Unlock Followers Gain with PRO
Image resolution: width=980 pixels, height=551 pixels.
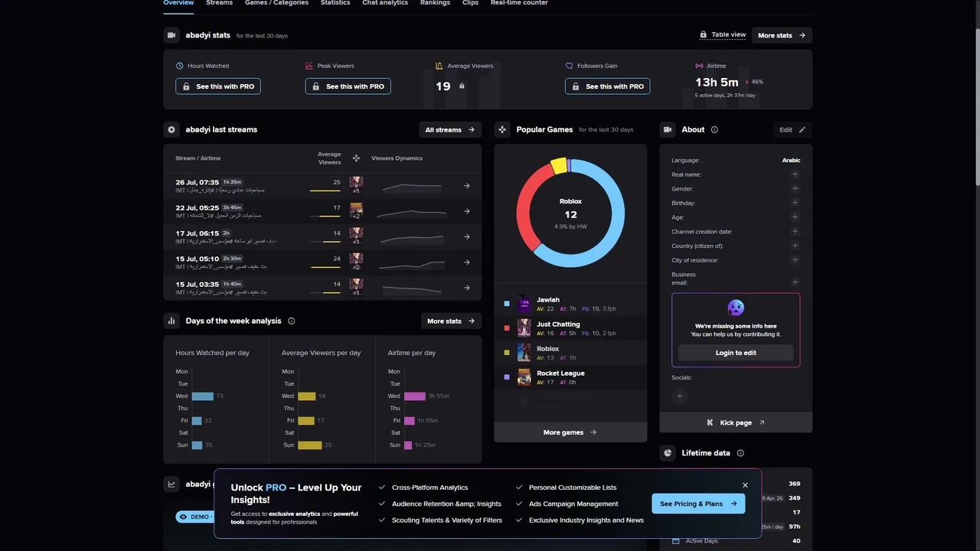click(x=608, y=86)
